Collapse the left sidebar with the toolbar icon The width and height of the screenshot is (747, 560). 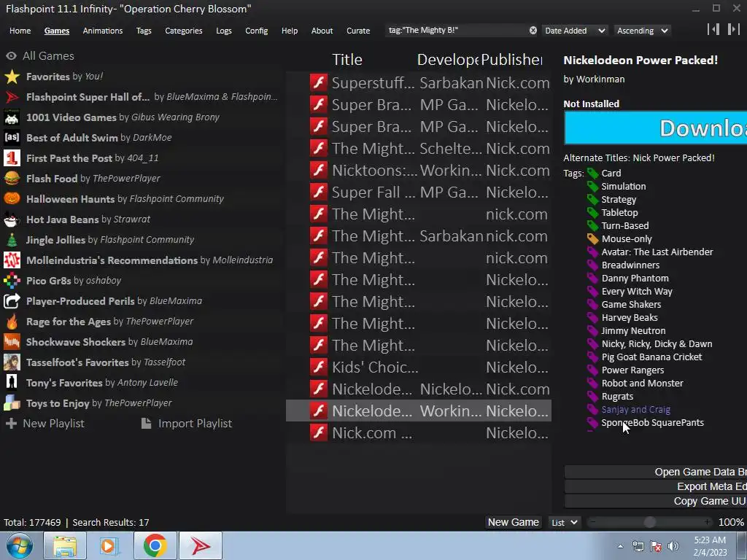[x=713, y=29]
